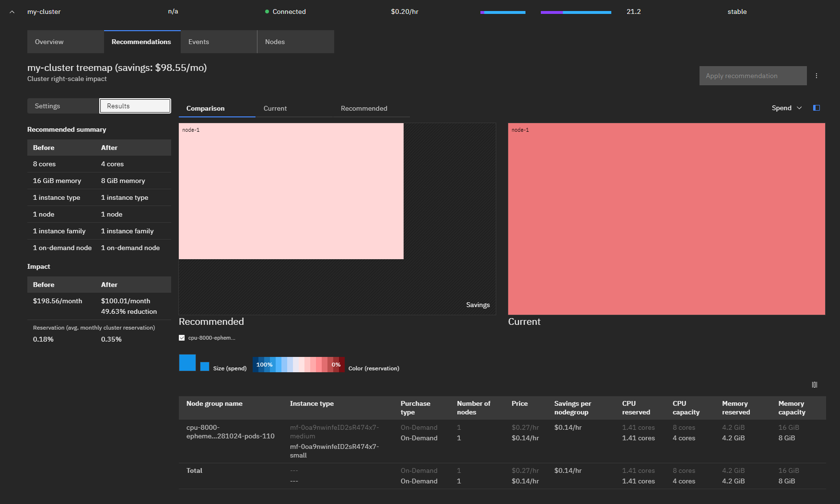Select the node-1 tile in Current treemap
The image size is (840, 504).
(x=666, y=219)
